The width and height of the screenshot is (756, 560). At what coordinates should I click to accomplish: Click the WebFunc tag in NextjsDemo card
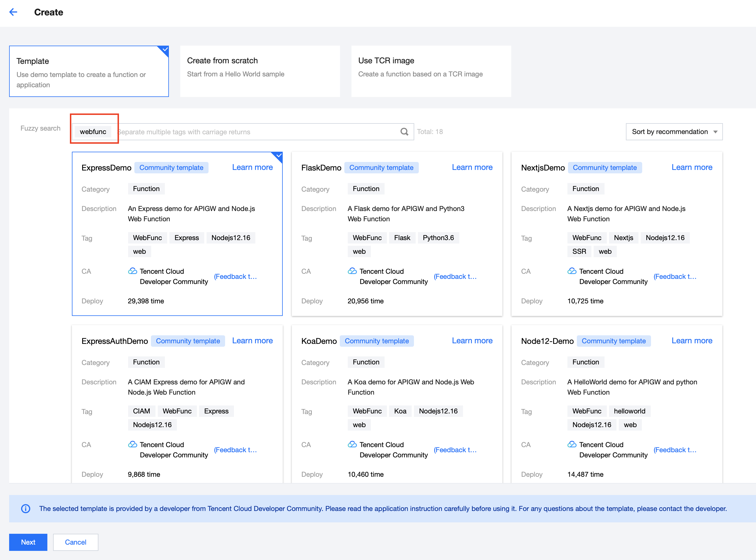pyautogui.click(x=587, y=238)
